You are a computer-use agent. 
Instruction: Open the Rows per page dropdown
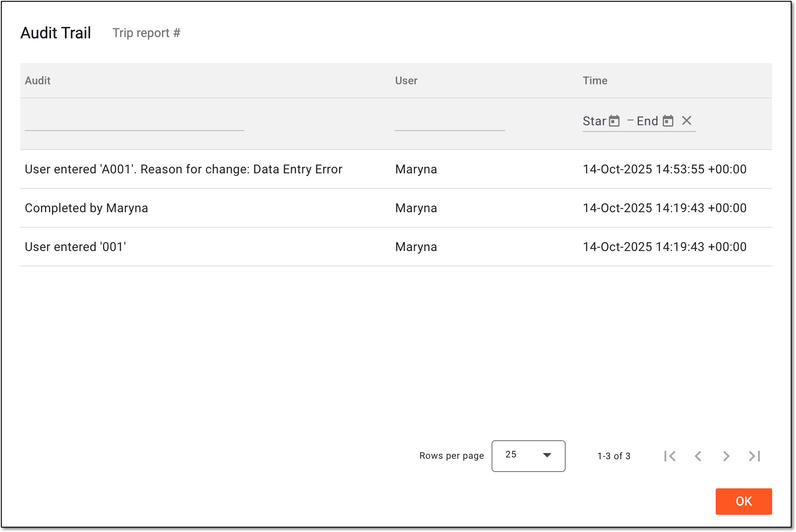529,456
